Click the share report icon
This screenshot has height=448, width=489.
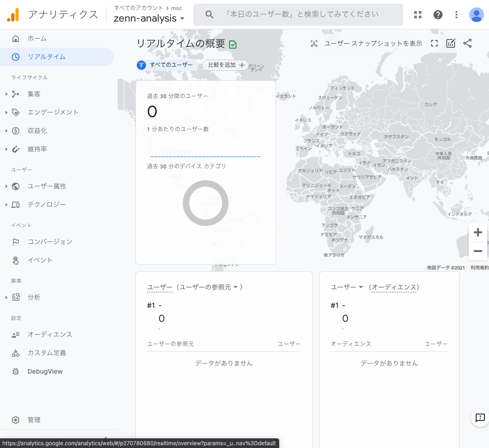(467, 43)
